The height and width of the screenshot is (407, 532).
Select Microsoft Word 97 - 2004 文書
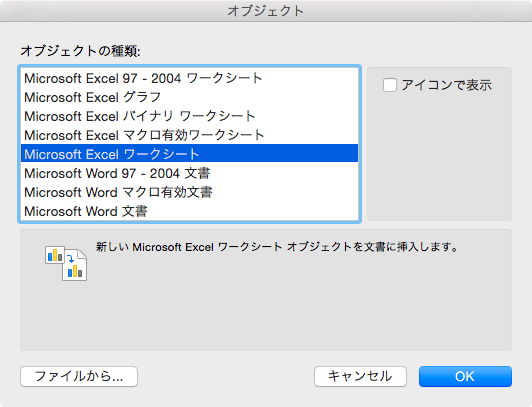pyautogui.click(x=189, y=173)
